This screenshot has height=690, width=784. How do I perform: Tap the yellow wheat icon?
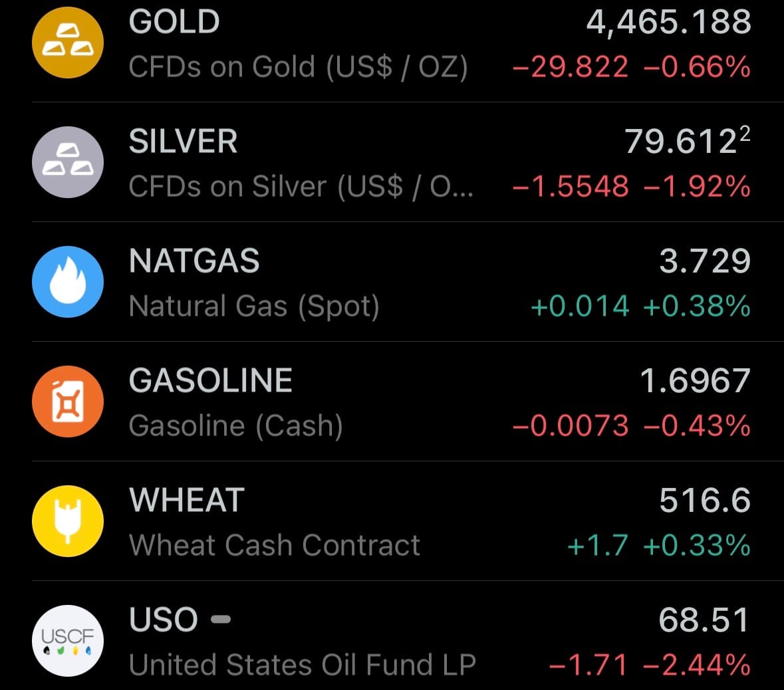(x=68, y=521)
